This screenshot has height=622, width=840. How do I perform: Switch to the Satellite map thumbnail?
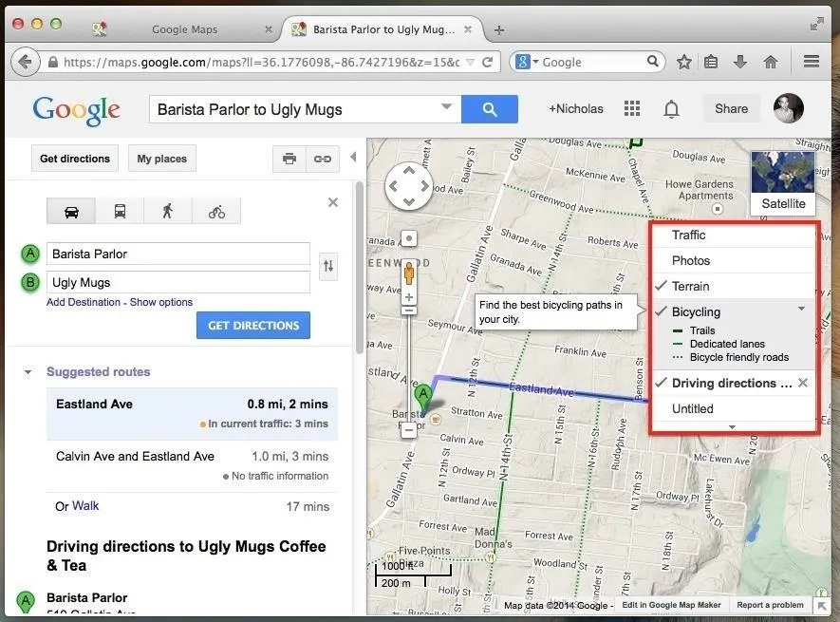tap(783, 181)
